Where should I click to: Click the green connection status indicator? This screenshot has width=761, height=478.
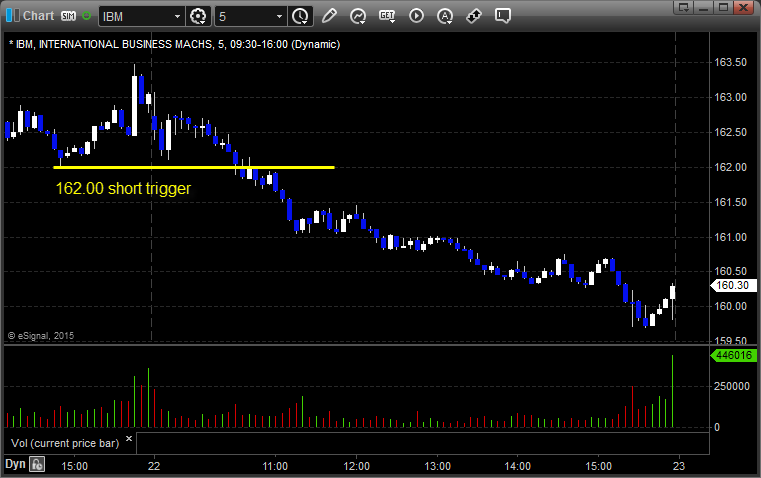click(86, 16)
